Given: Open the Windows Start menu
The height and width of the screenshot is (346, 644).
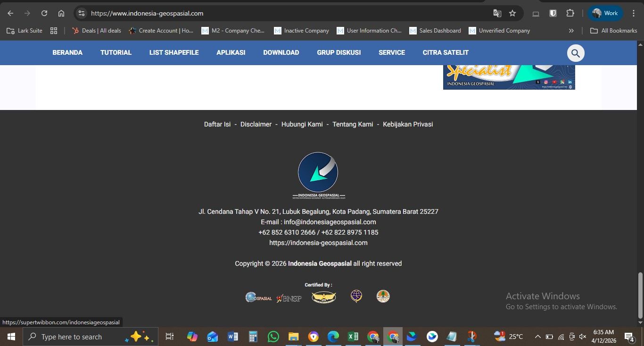Looking at the screenshot, I should click(x=11, y=337).
